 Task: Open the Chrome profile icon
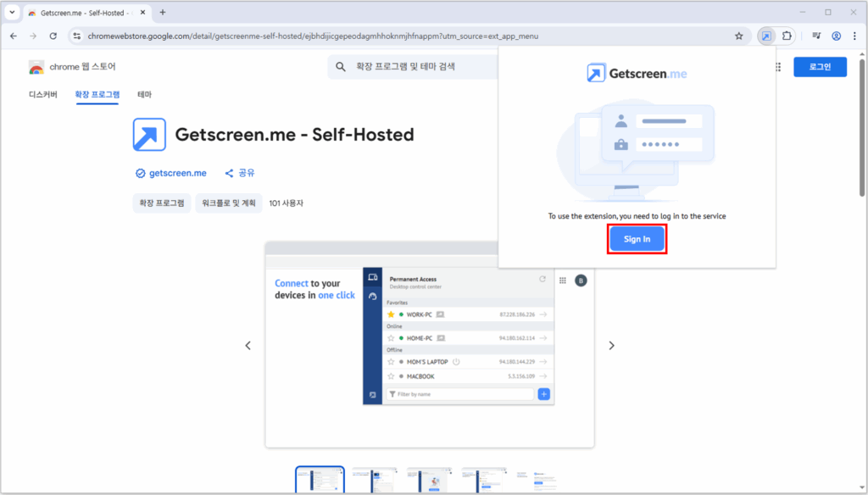pos(836,36)
